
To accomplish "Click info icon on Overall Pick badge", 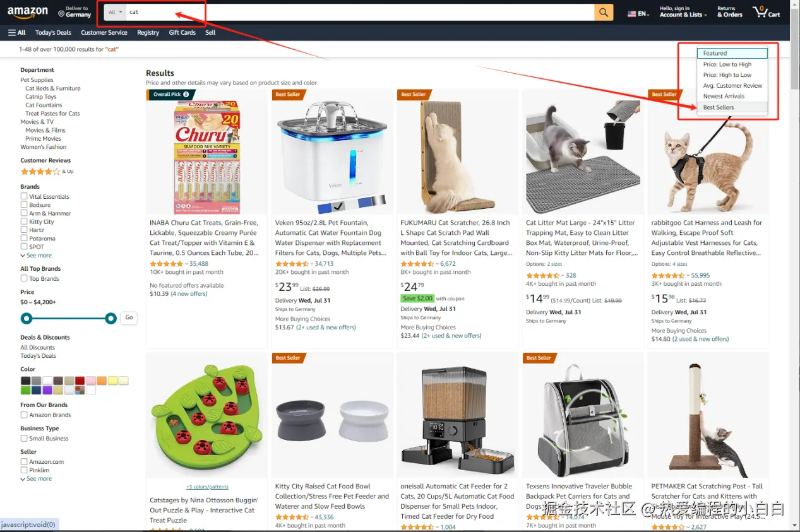I will coord(186,95).
